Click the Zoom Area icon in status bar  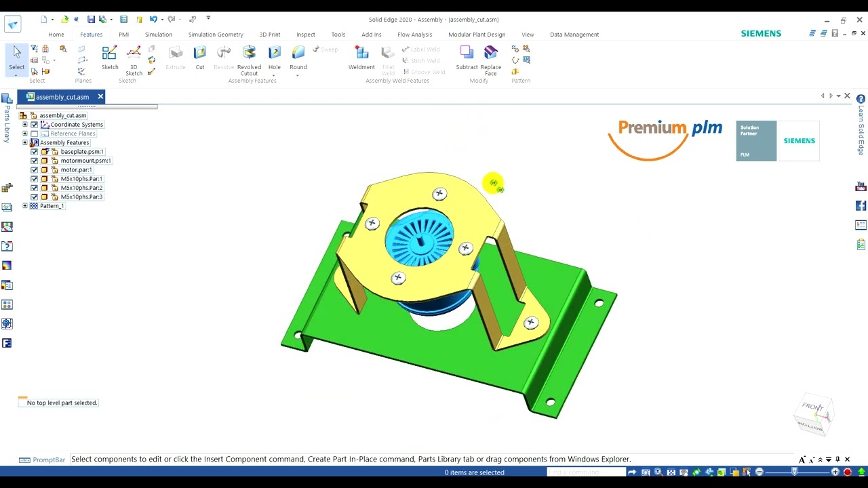click(646, 472)
